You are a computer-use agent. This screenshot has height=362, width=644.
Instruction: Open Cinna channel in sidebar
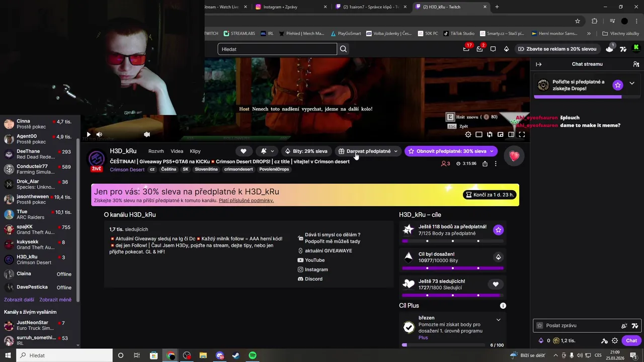tap(40, 124)
